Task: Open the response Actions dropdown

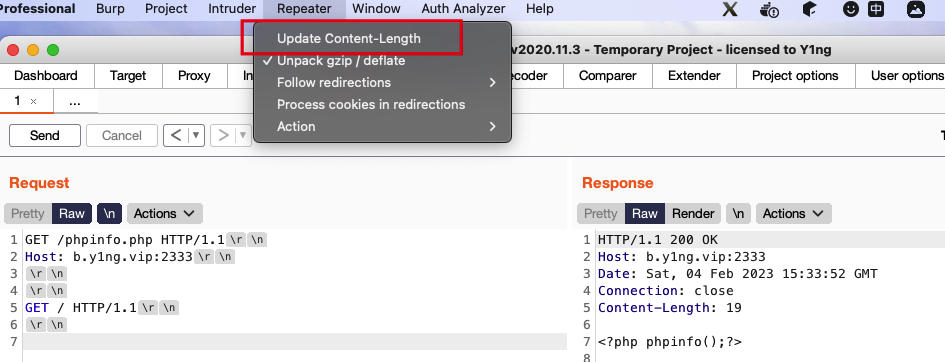Action: tap(794, 213)
